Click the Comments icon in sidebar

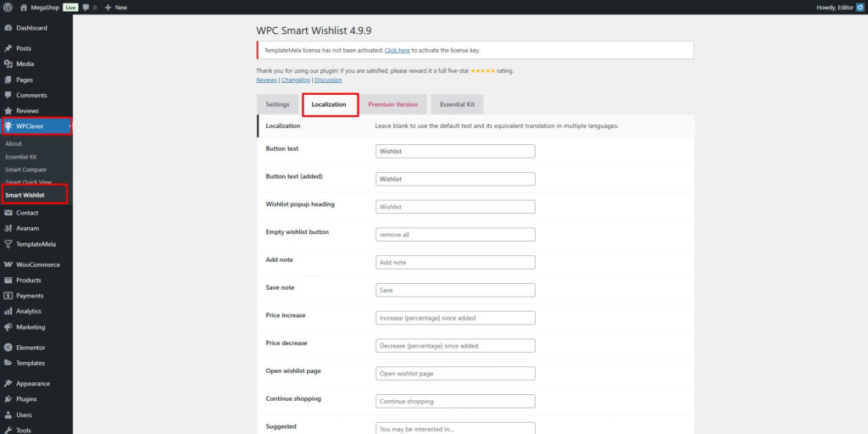coord(8,95)
